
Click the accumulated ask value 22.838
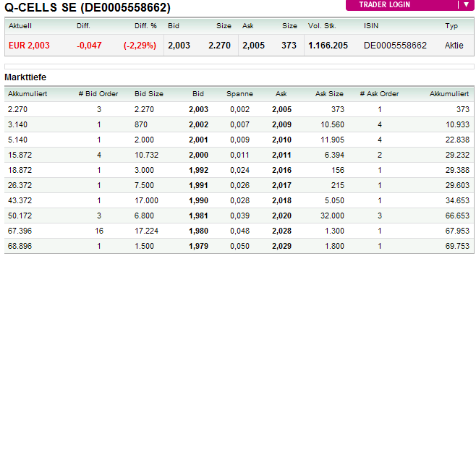click(x=457, y=140)
